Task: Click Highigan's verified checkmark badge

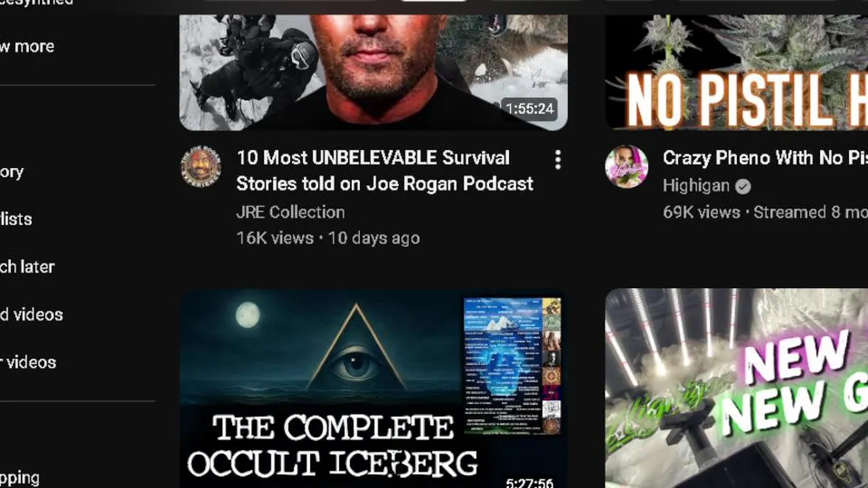Action: coord(743,186)
